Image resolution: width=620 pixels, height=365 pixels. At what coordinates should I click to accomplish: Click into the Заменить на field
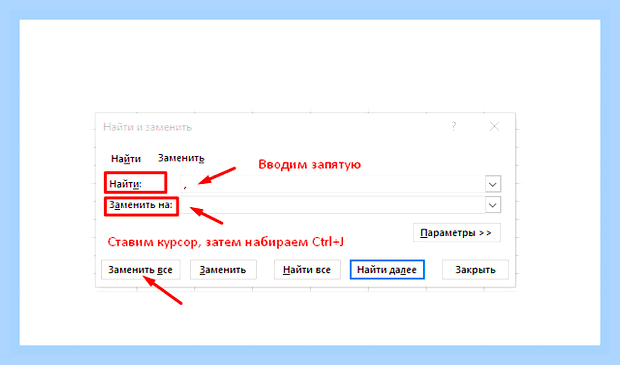[333, 205]
